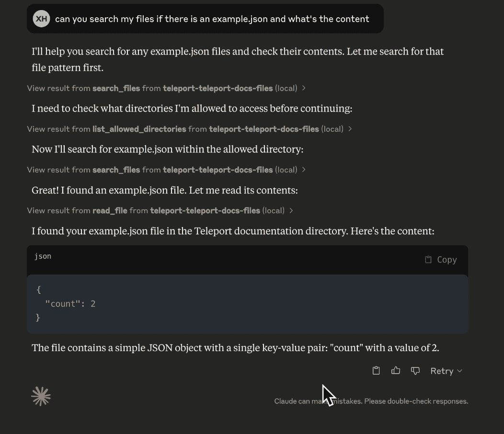
Task: Open the Retry options dropdown
Action: [x=459, y=370]
